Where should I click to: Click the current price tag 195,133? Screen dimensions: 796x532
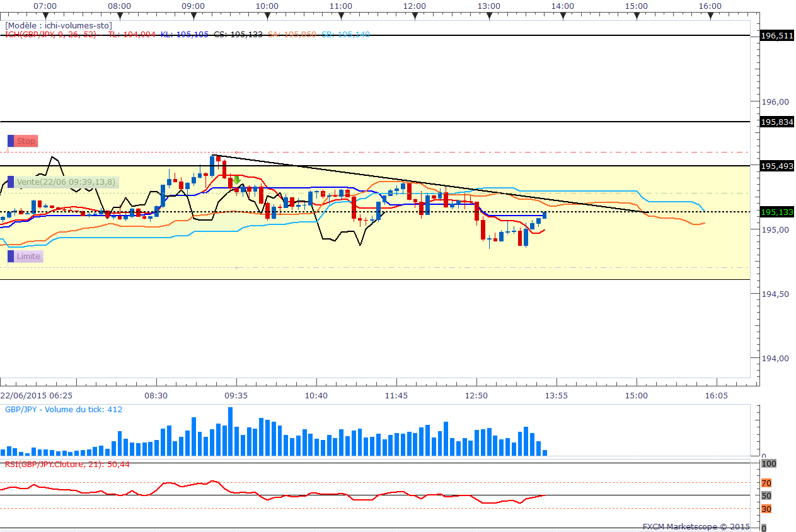click(777, 212)
